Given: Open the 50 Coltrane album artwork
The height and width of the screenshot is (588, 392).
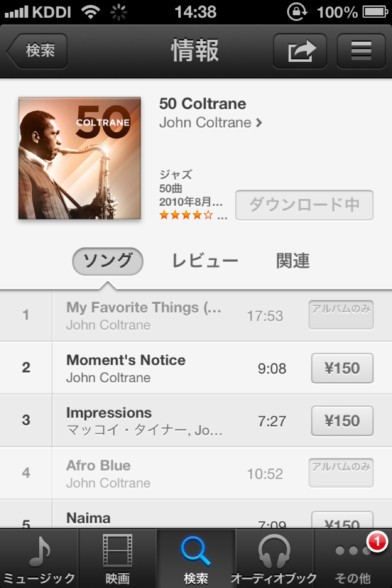Looking at the screenshot, I should pyautogui.click(x=79, y=158).
